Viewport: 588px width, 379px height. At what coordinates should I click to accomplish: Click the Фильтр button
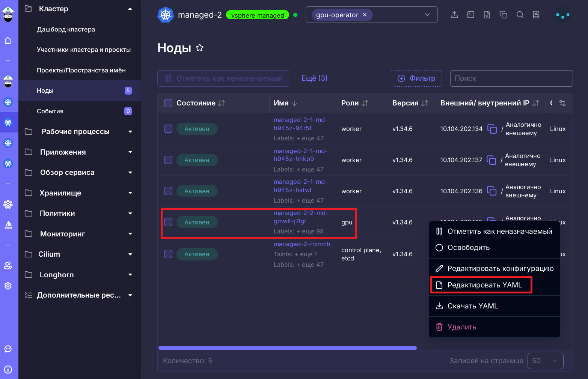point(416,78)
